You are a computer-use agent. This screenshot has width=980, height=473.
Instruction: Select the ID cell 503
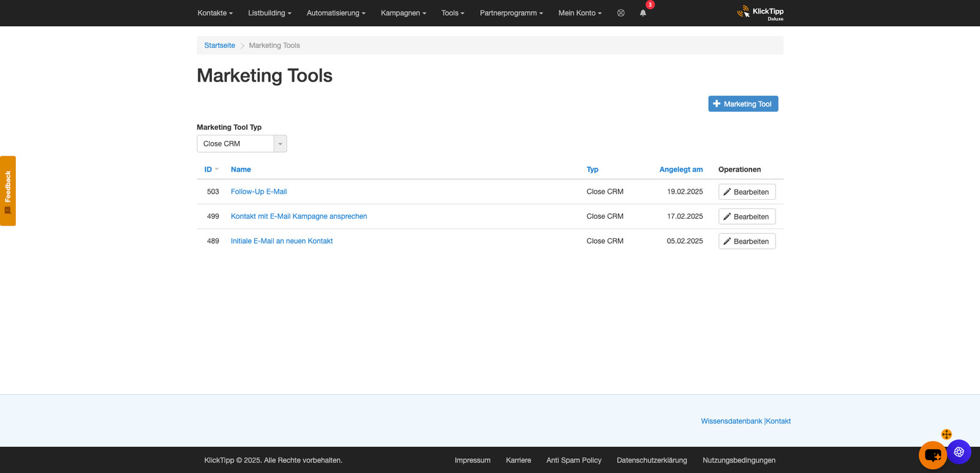click(213, 192)
